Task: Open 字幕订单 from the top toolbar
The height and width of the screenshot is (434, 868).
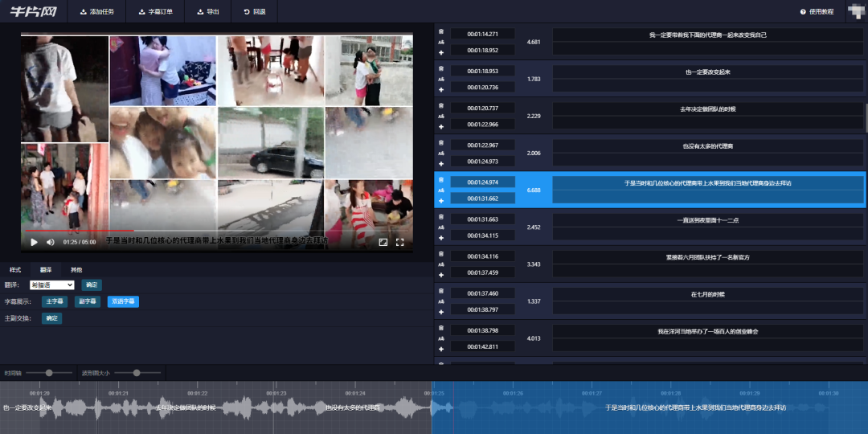Action: pos(156,11)
